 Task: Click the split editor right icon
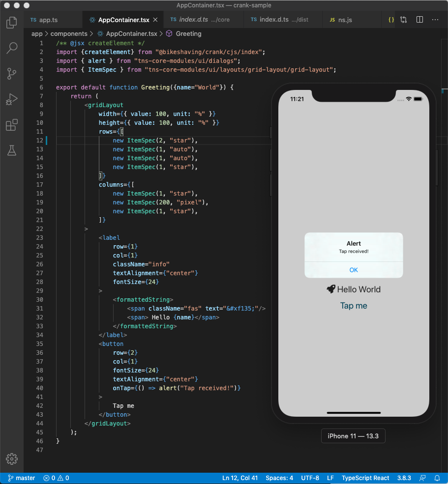pyautogui.click(x=419, y=20)
